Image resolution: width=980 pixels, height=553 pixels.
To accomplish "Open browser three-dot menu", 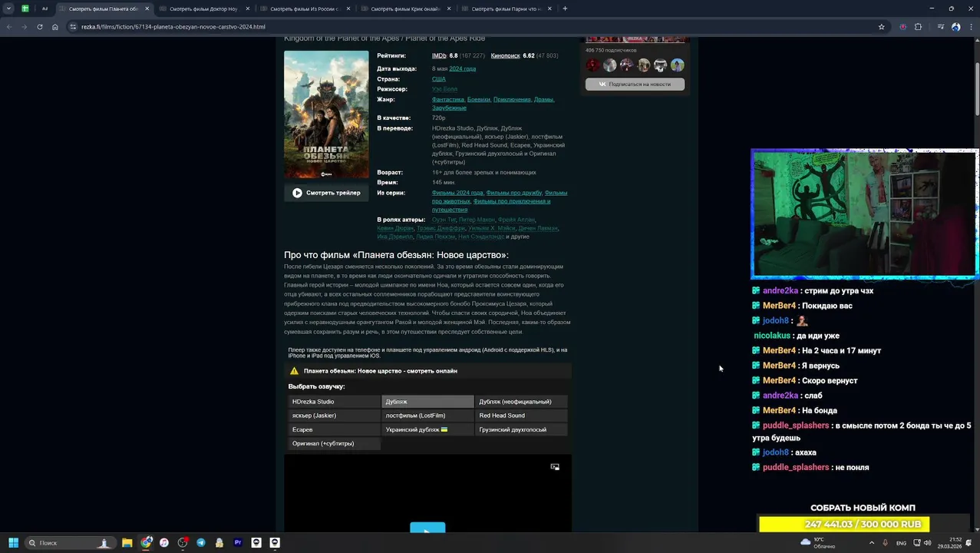I will point(970,27).
